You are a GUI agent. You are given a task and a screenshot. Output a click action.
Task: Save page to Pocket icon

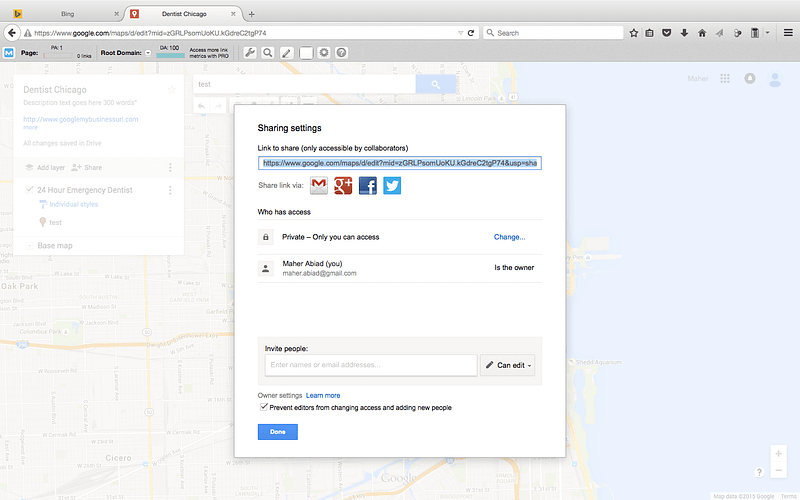click(x=666, y=33)
